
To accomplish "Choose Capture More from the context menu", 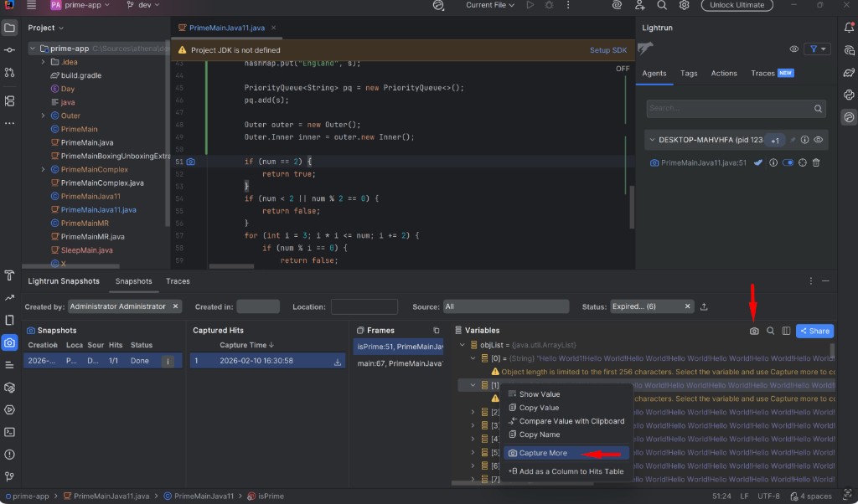I will click(x=543, y=453).
